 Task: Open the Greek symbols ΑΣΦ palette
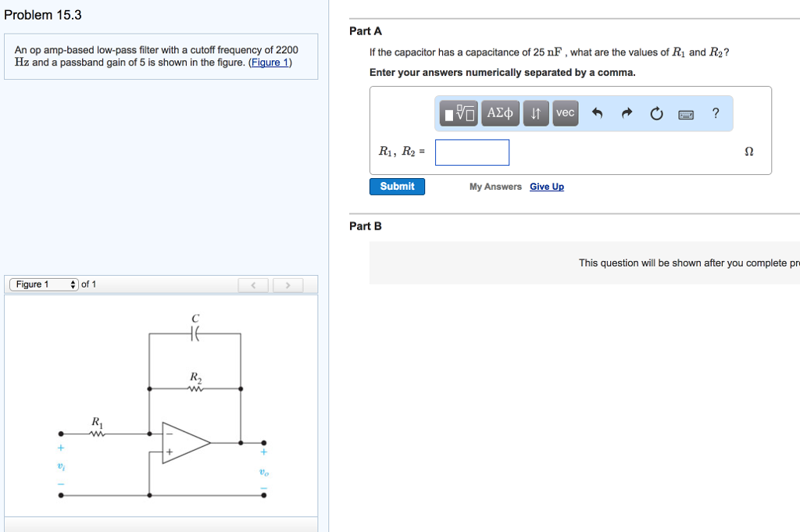(x=500, y=112)
